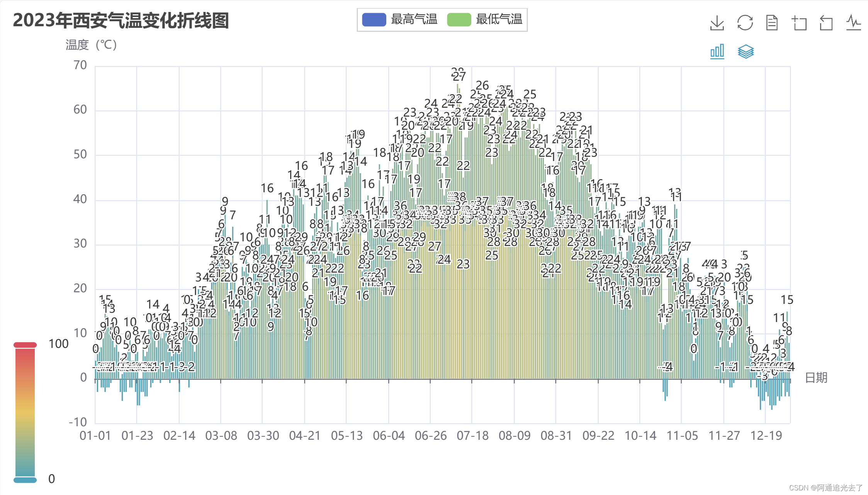This screenshot has width=868, height=495.
Task: Click the x-axis label 08-31
Action: 556,436
